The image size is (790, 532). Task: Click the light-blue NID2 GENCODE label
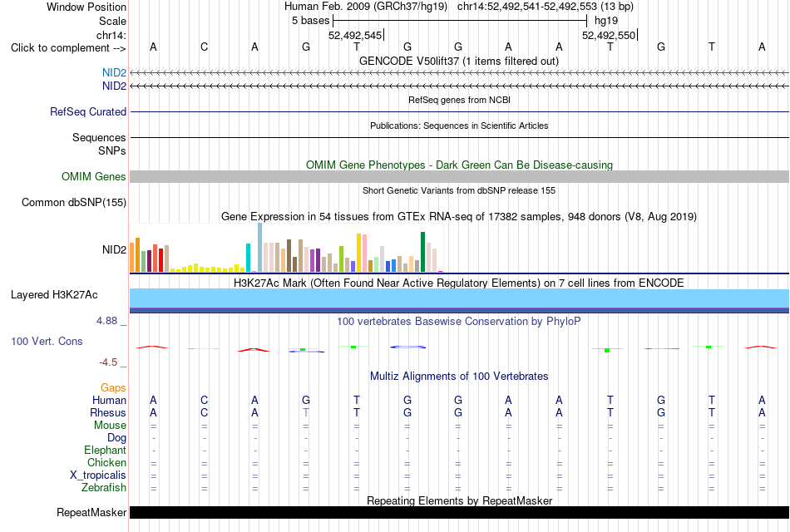tap(115, 73)
